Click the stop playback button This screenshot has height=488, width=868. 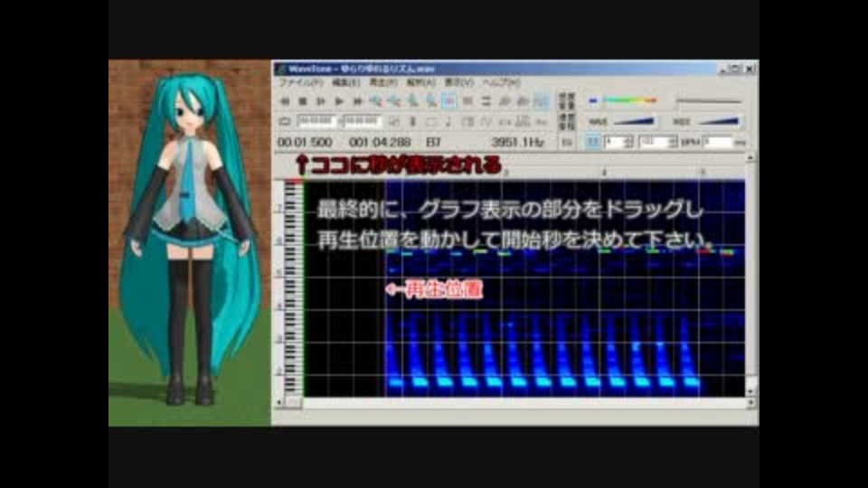coord(303,101)
